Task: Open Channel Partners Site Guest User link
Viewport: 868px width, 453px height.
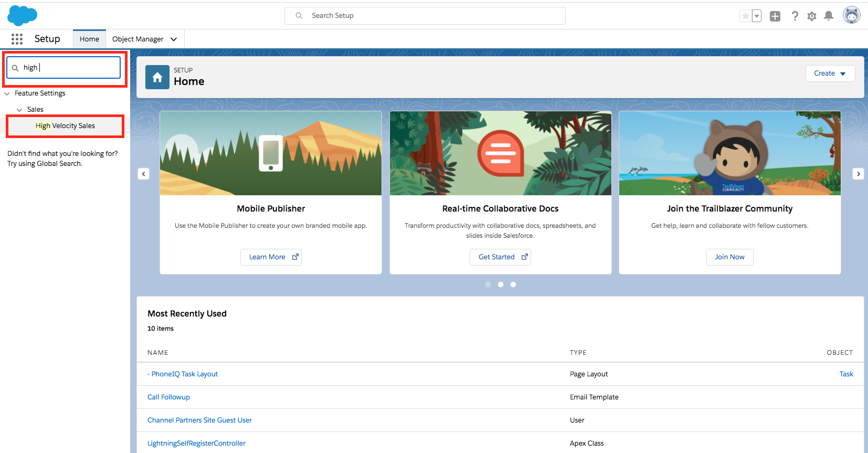Action: pyautogui.click(x=199, y=420)
